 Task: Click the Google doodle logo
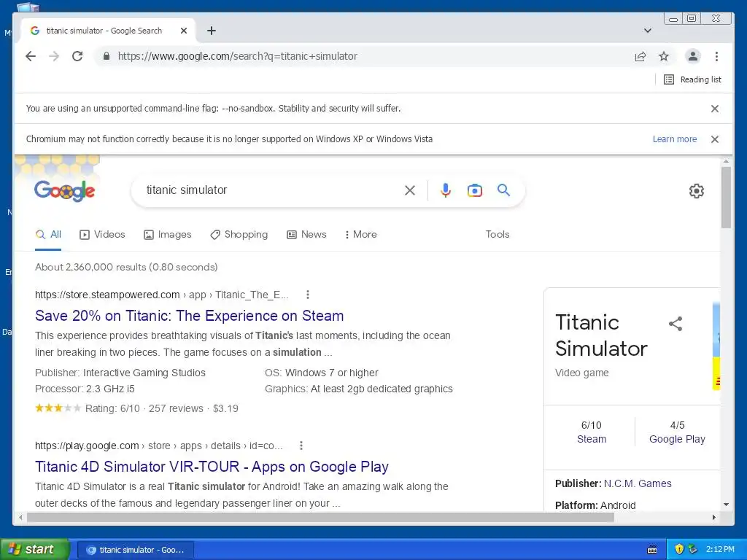(64, 191)
